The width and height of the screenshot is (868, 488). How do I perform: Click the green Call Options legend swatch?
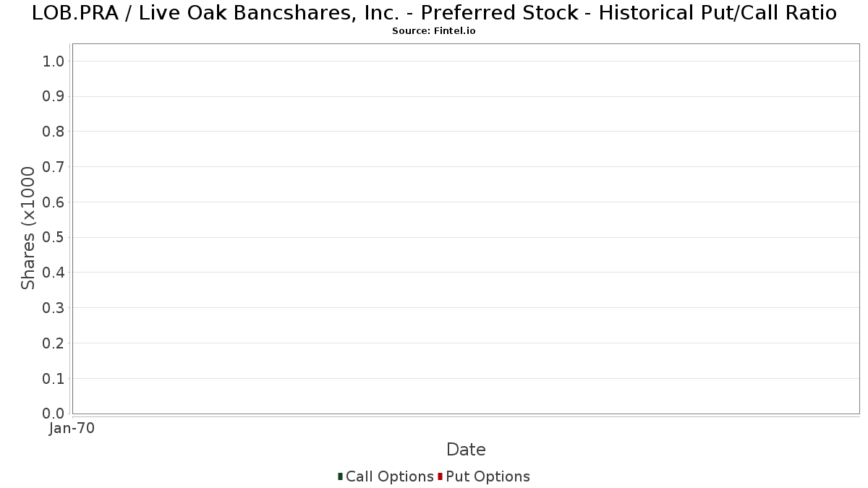coord(340,476)
